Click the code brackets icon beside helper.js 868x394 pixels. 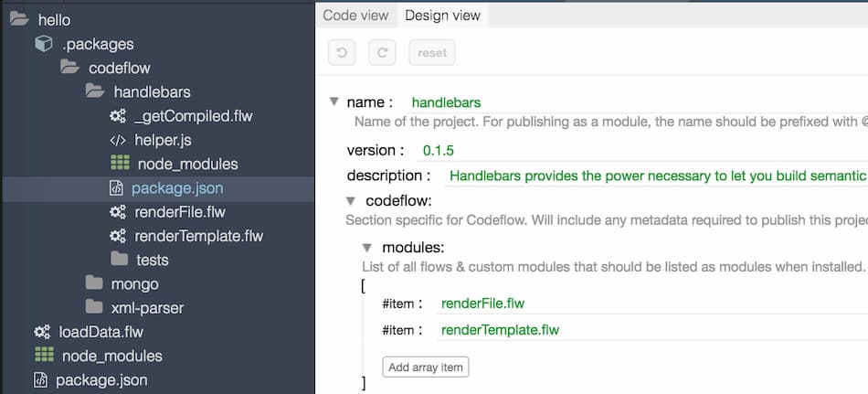point(117,140)
